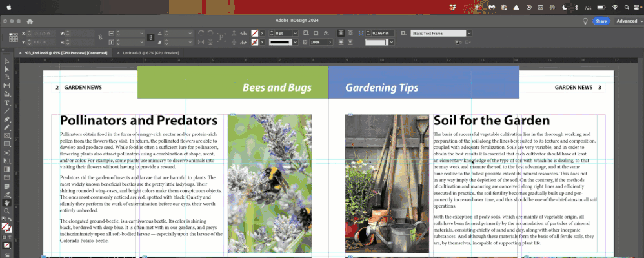
Task: Click the Home icon
Action: pyautogui.click(x=30, y=21)
